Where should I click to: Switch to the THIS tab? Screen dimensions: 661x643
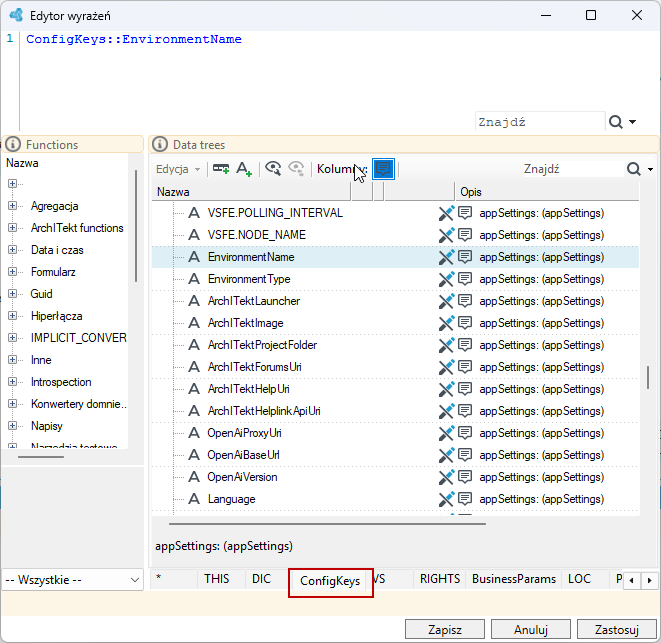pyautogui.click(x=217, y=579)
